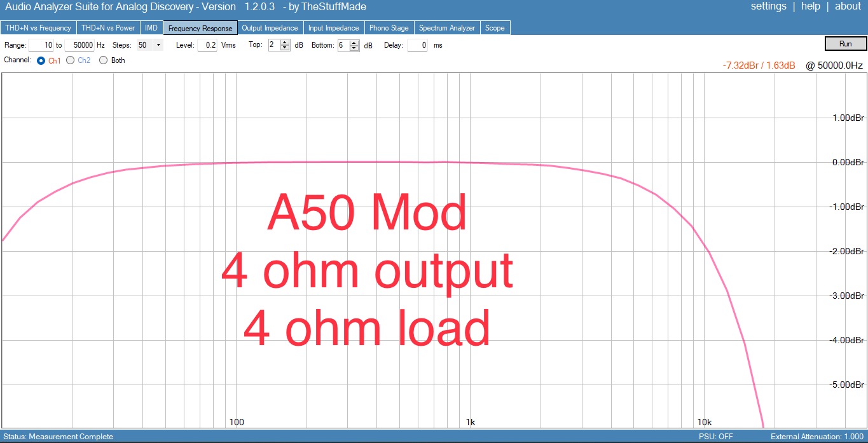Click the 100 frequency axis label
The height and width of the screenshot is (443, 868).
coord(237,422)
